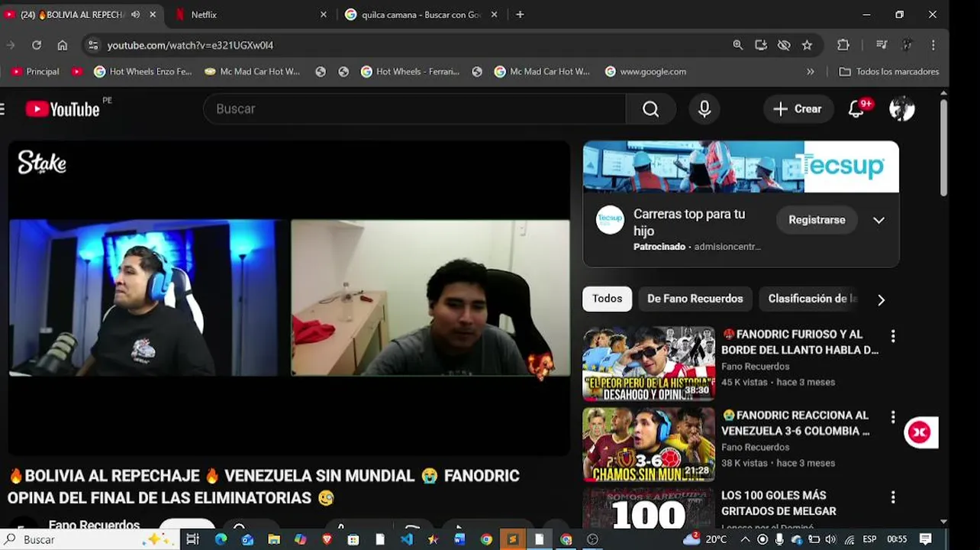This screenshot has height=550, width=980.
Task: Focus the YouTube Buscar search field
Action: [x=414, y=109]
